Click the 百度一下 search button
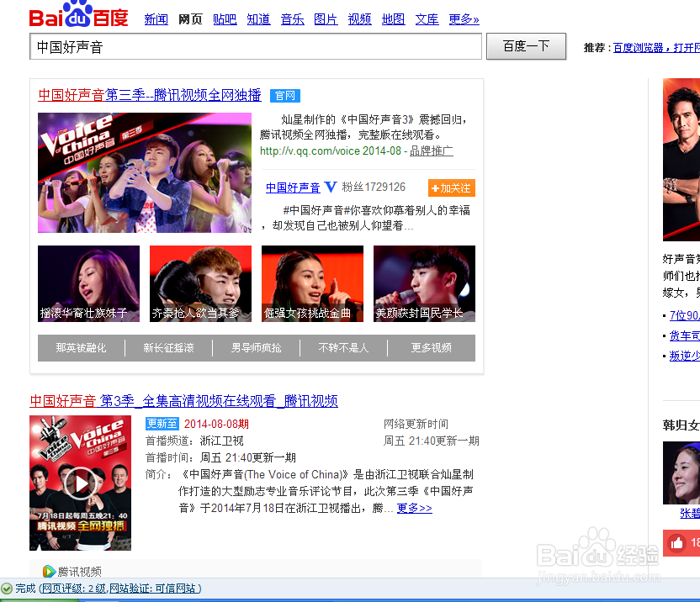 tap(526, 46)
